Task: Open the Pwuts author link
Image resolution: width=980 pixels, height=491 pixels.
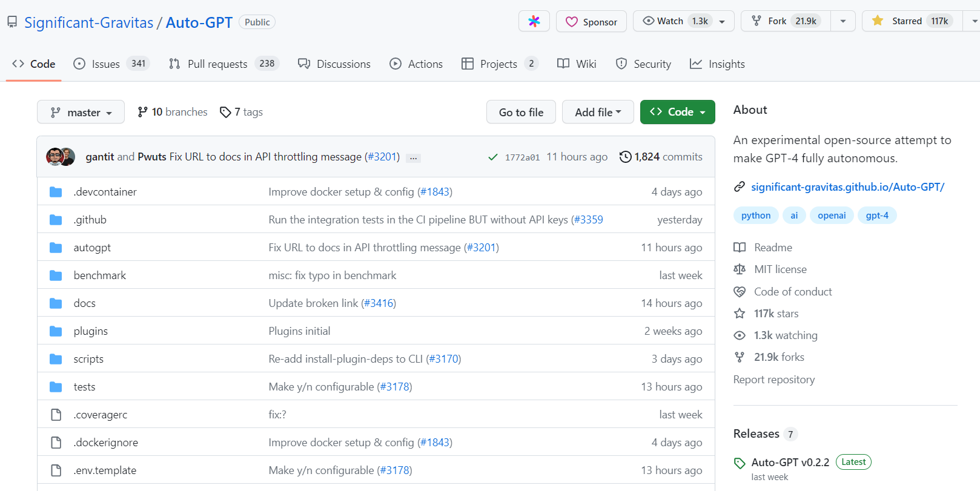Action: (x=152, y=157)
